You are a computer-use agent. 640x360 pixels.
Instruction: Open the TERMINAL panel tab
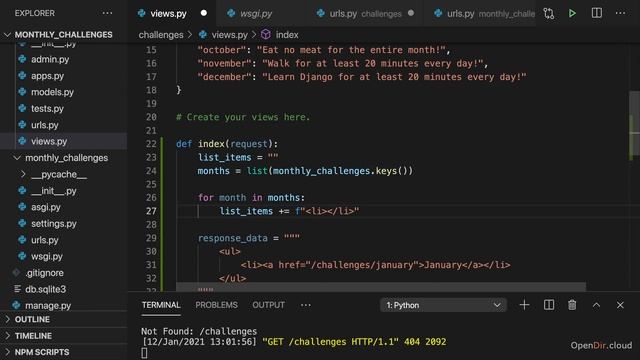(x=161, y=305)
